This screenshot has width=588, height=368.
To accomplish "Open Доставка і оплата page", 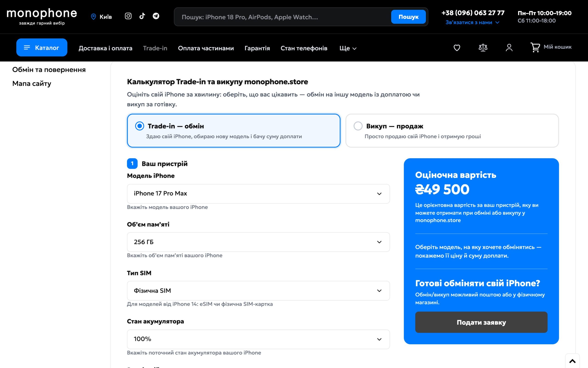I will 105,48.
